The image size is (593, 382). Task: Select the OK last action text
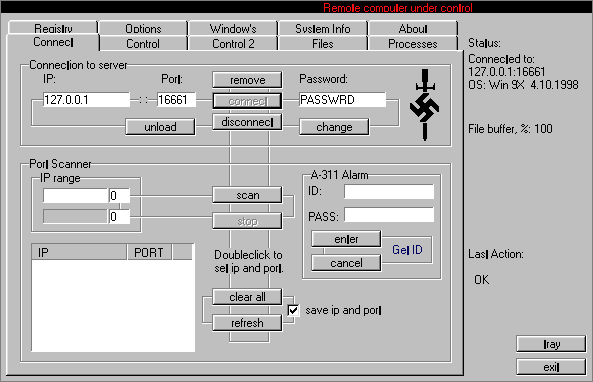(x=481, y=280)
